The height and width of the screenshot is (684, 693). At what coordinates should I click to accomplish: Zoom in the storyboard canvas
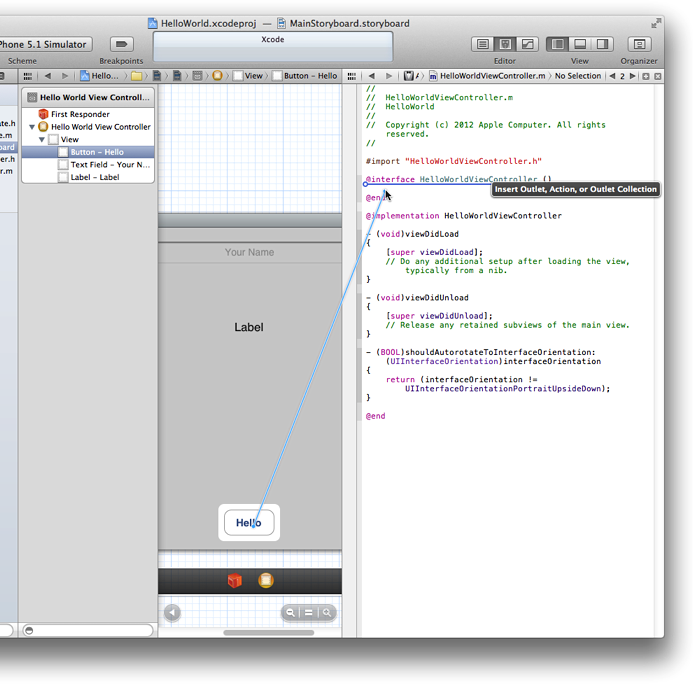click(x=326, y=613)
